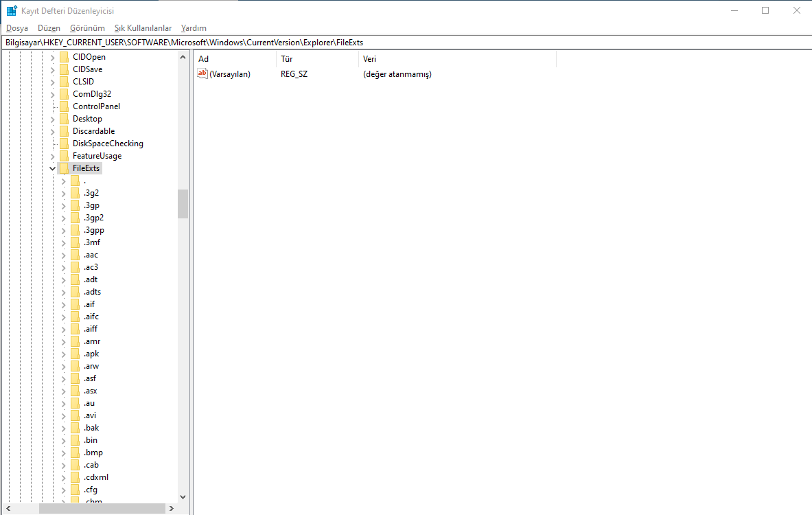
Task: Click the (değer atanmamış) data cell
Action: click(397, 74)
